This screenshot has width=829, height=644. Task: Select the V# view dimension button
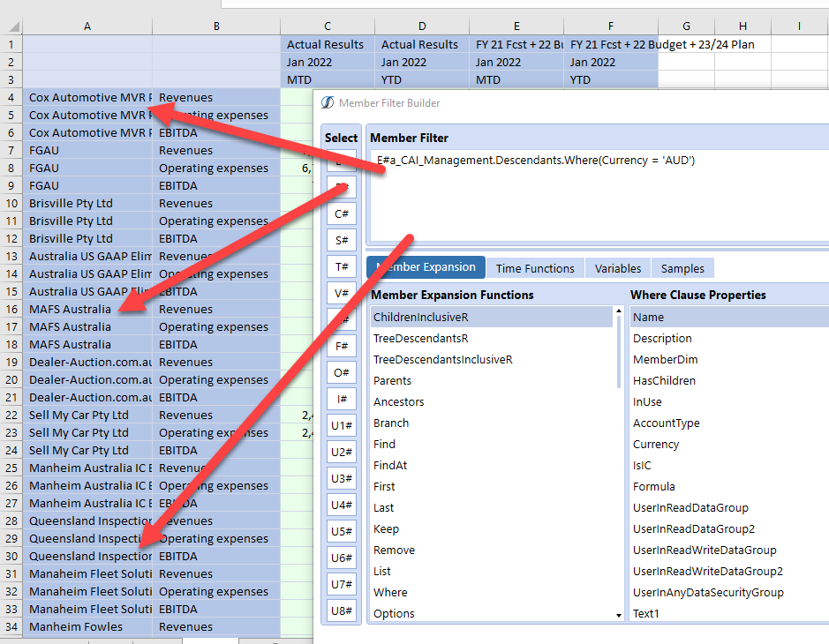341,292
